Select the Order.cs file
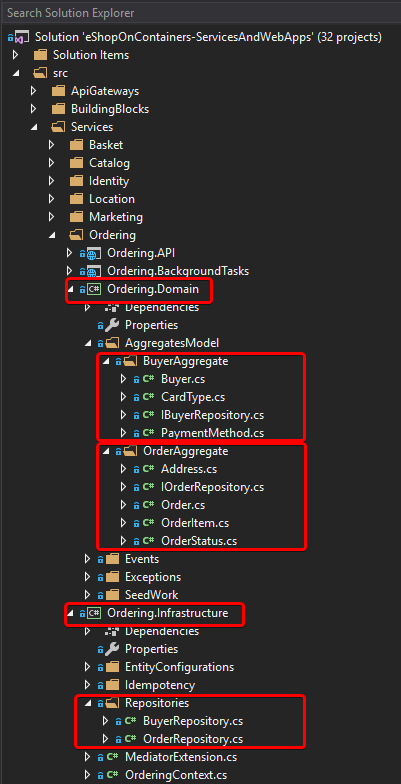 pyautogui.click(x=183, y=505)
